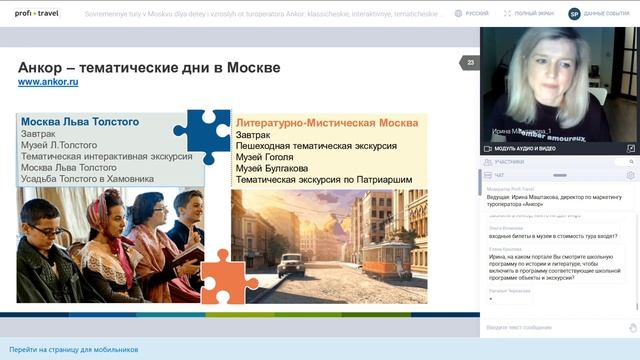Click the participants people icon
Viewport: 640px width, 360px height.
[x=488, y=162]
